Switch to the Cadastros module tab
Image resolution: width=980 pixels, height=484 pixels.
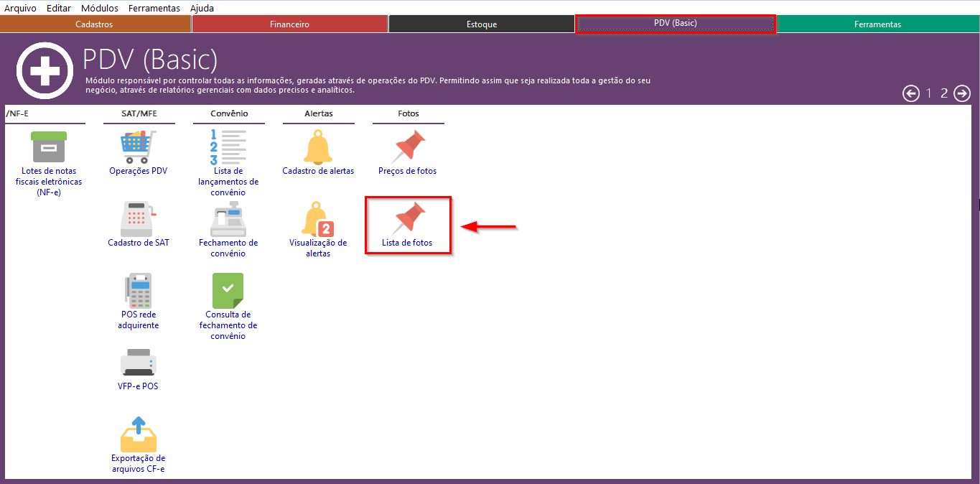tap(95, 24)
